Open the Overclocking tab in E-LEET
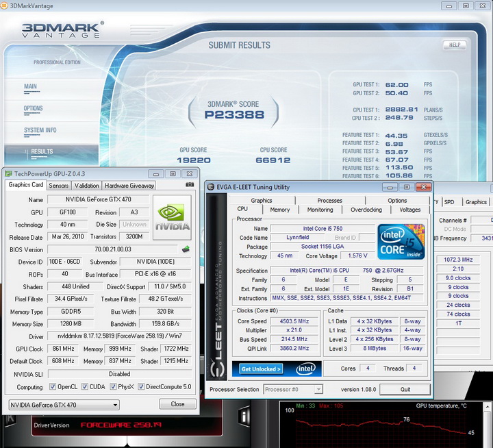The width and height of the screenshot is (493, 448). [366, 210]
